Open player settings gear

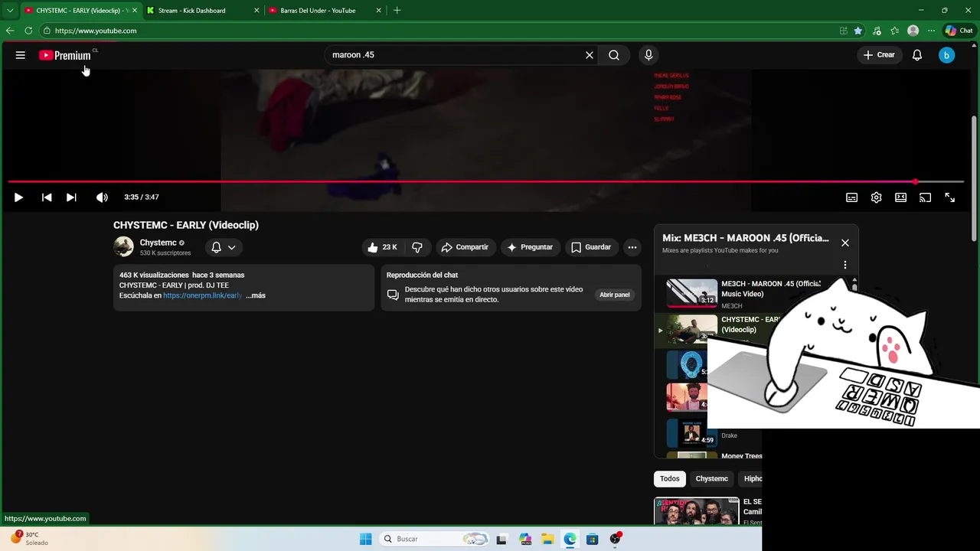click(876, 197)
